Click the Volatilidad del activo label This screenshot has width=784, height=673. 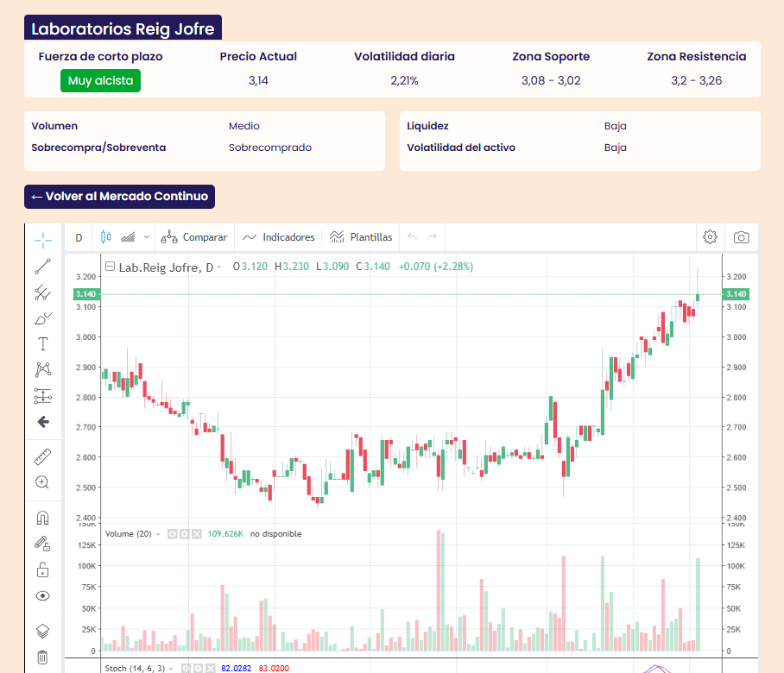[x=461, y=148]
